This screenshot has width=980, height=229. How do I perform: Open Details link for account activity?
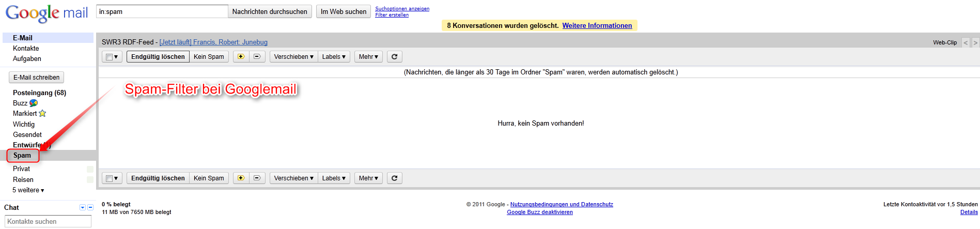(x=969, y=212)
